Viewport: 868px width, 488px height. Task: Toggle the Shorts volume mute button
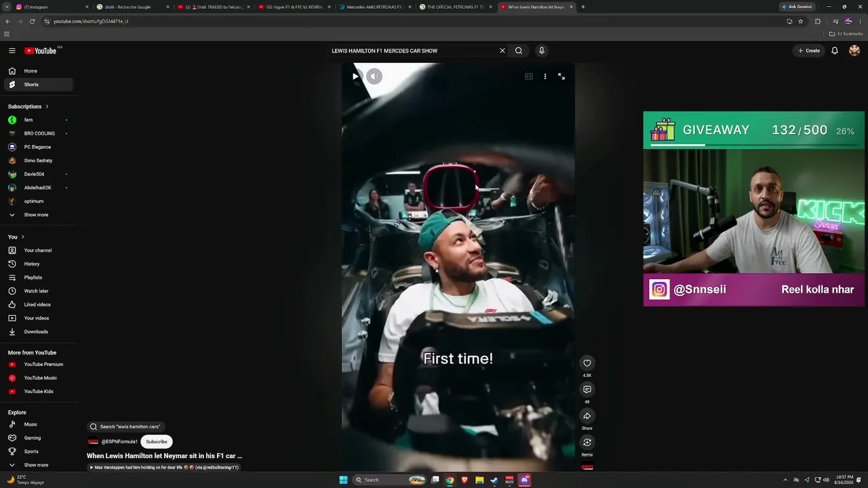[374, 77]
